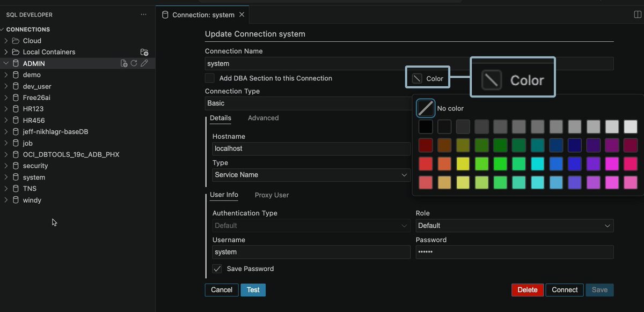The image size is (644, 312).
Task: Click the Connection Name input field
Action: coord(409,64)
